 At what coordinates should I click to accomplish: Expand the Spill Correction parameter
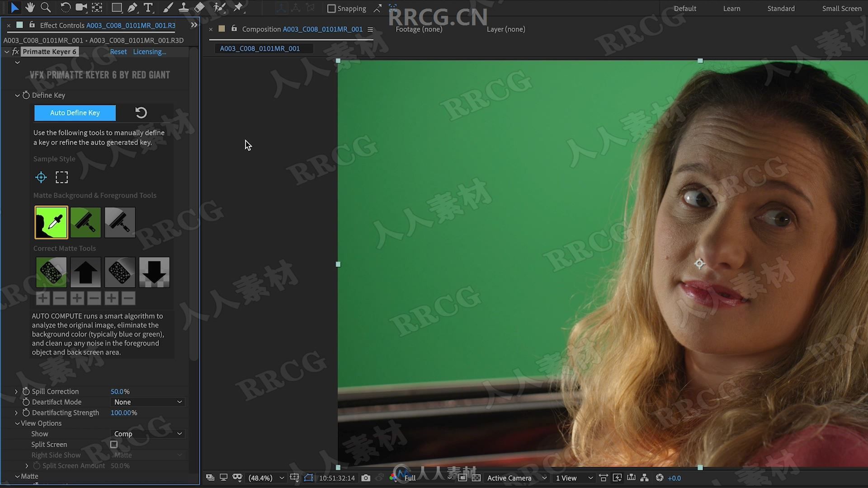pos(16,391)
